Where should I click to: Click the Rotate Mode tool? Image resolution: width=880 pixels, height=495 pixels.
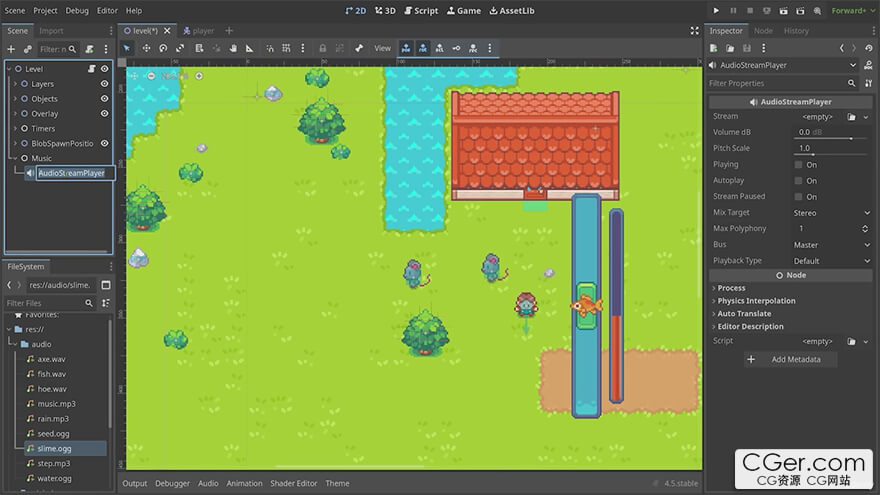(x=163, y=48)
